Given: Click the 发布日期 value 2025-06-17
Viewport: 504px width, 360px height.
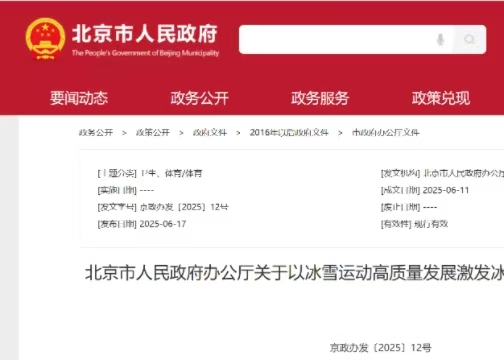Looking at the screenshot, I should click(163, 224).
